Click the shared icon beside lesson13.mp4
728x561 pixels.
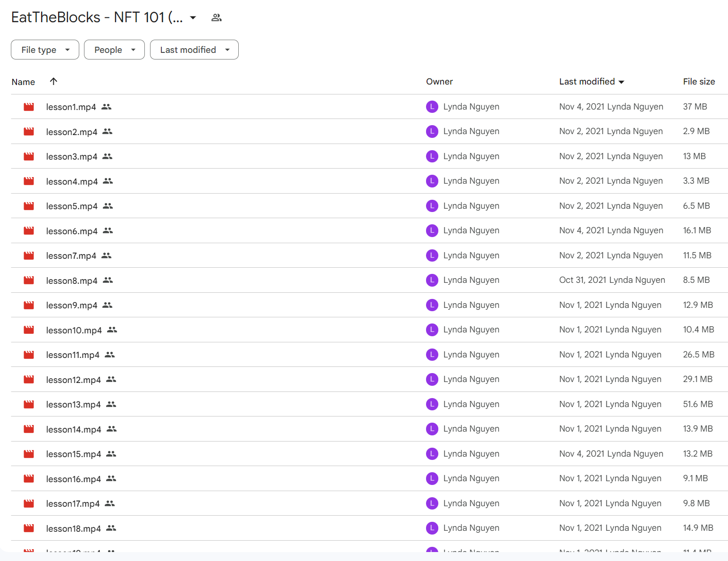111,404
